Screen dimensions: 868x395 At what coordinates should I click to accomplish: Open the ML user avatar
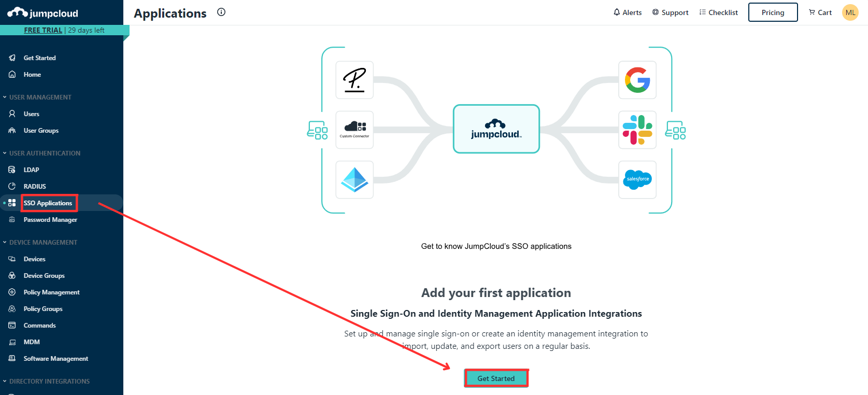[x=850, y=12]
